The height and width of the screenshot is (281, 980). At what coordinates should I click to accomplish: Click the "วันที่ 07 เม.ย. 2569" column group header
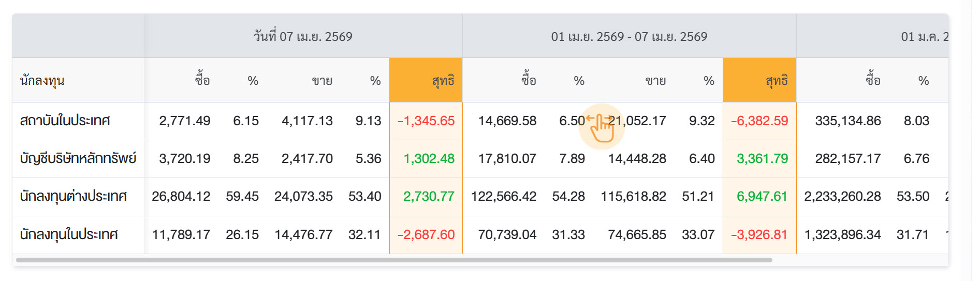coord(303,37)
